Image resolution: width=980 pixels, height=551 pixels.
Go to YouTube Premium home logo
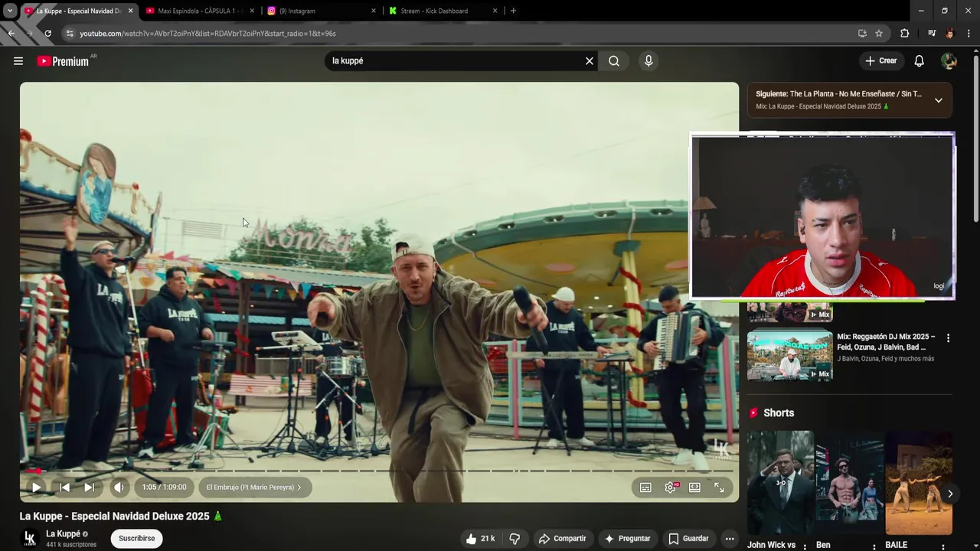click(64, 61)
